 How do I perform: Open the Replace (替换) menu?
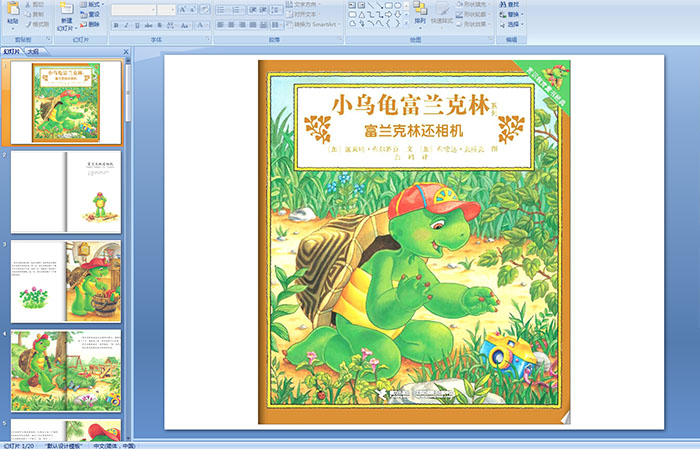click(x=512, y=14)
